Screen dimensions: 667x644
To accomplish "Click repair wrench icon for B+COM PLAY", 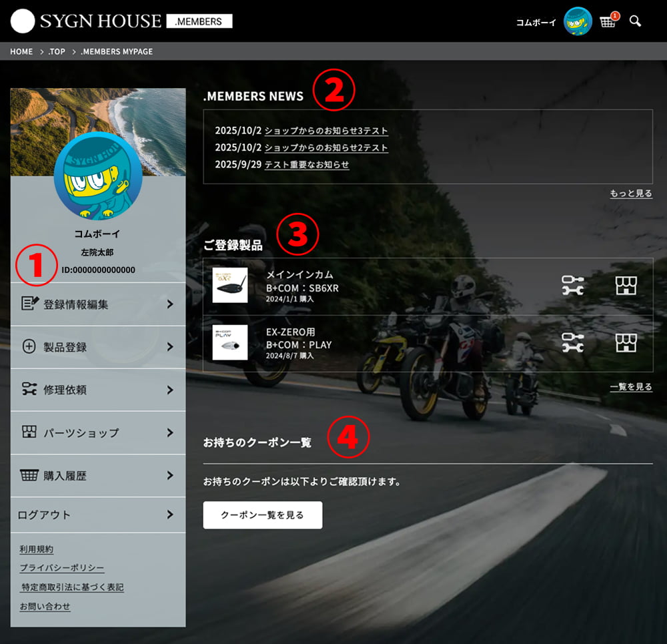I will [x=572, y=342].
